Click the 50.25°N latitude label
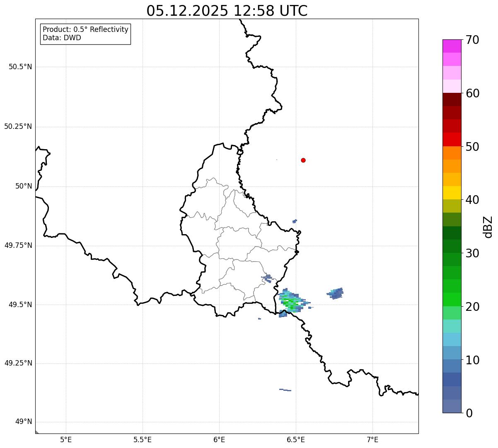 tap(18, 127)
